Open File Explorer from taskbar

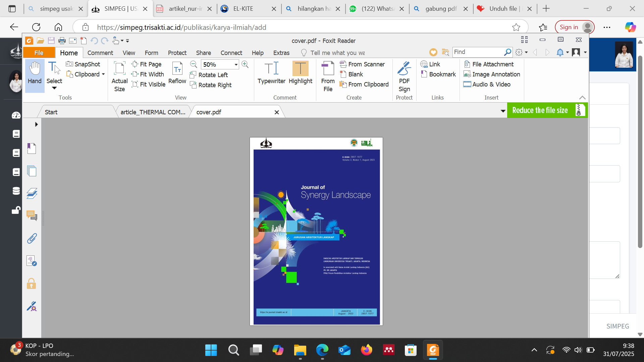[300, 350]
